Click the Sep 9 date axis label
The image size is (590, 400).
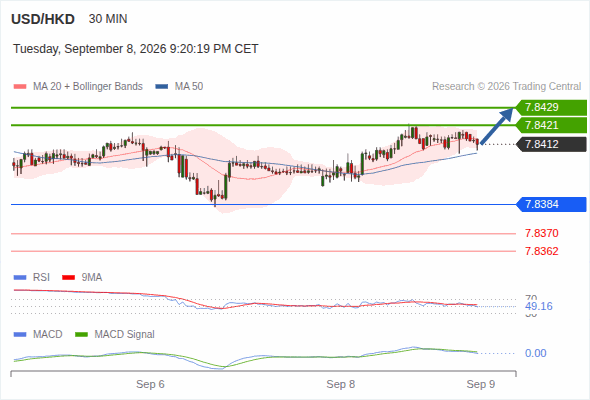(x=481, y=384)
